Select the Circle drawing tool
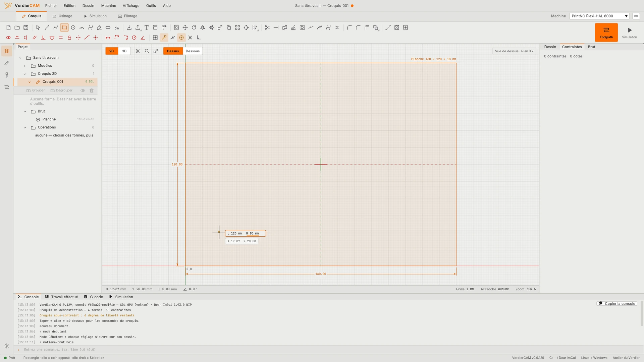This screenshot has width=644, height=362. (x=73, y=27)
